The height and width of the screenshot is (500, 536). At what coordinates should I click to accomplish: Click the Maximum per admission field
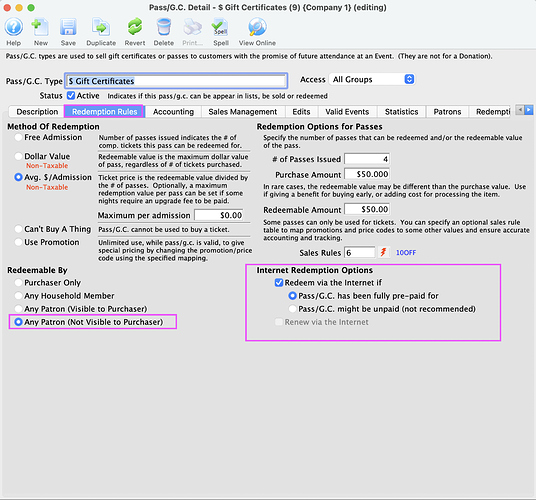click(x=219, y=215)
